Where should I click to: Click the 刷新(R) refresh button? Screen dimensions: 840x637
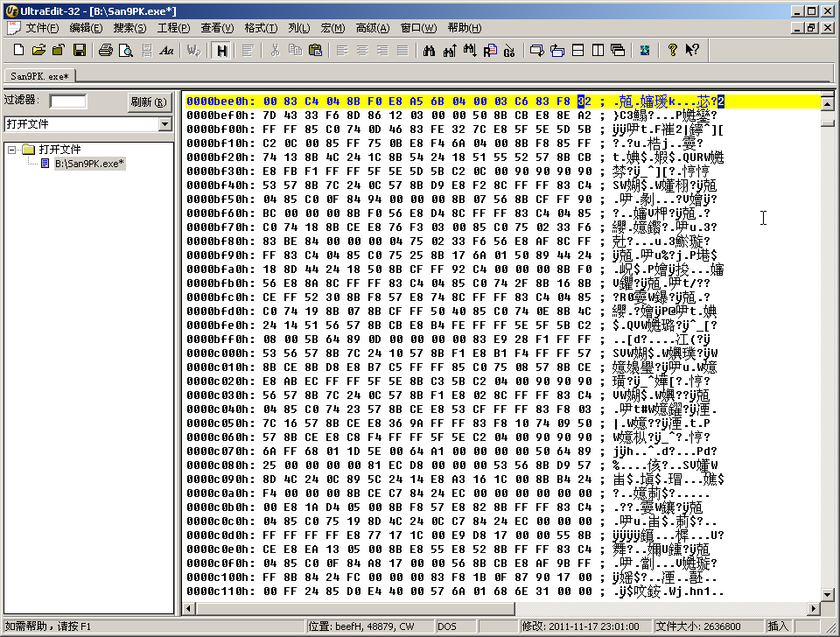click(x=148, y=102)
